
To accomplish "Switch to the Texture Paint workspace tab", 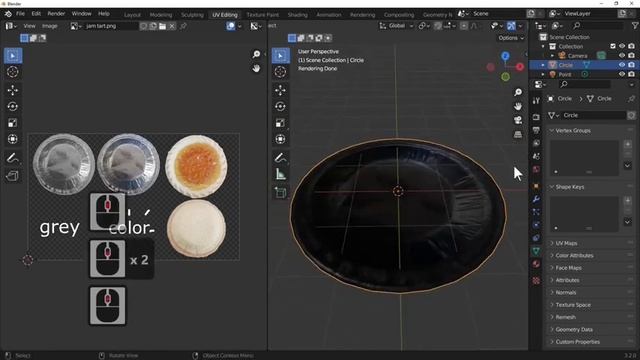I will click(x=262, y=15).
